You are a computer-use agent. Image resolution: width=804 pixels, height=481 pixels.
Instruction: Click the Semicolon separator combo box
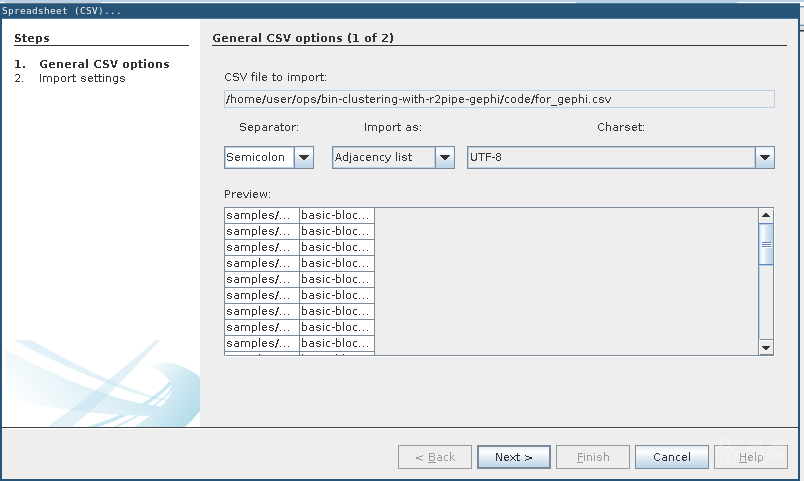(257, 158)
